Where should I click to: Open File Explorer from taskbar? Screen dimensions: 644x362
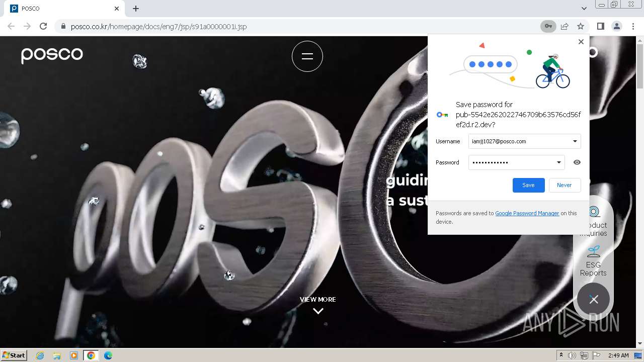[57, 355]
